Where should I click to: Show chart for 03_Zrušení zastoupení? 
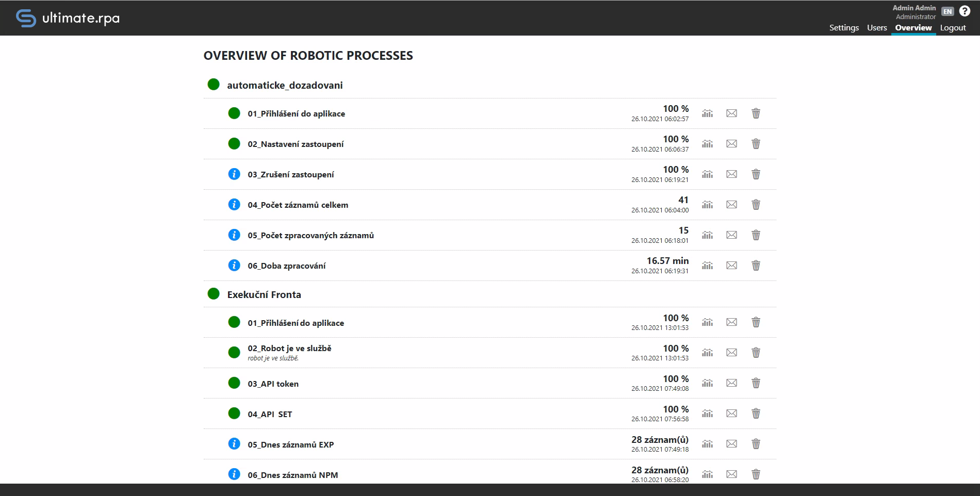[707, 174]
